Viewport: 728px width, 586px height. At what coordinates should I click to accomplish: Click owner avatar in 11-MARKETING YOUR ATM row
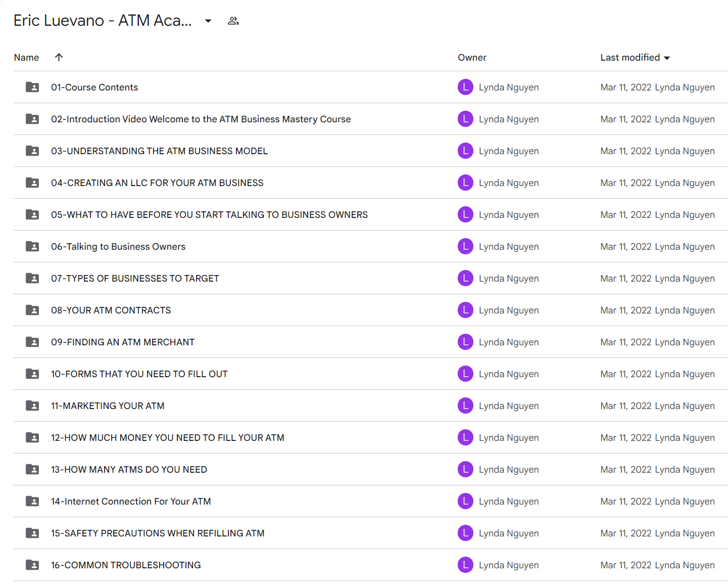(x=465, y=405)
